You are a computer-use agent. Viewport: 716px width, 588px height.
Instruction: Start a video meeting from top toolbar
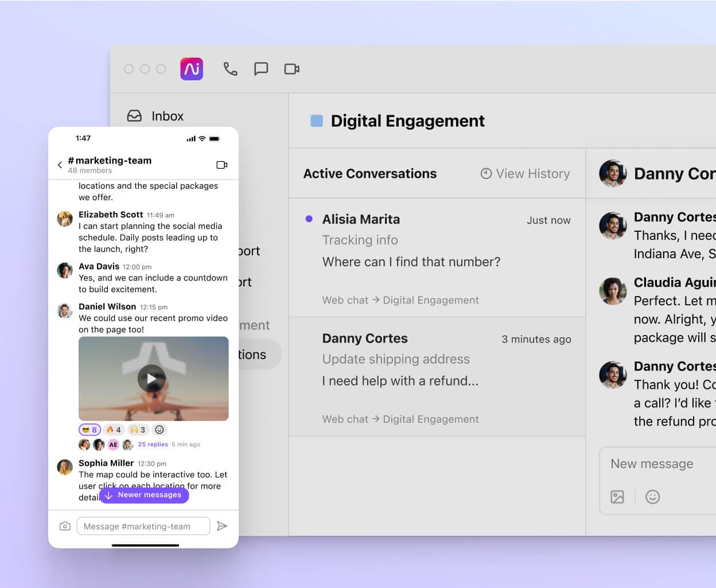[x=292, y=69]
